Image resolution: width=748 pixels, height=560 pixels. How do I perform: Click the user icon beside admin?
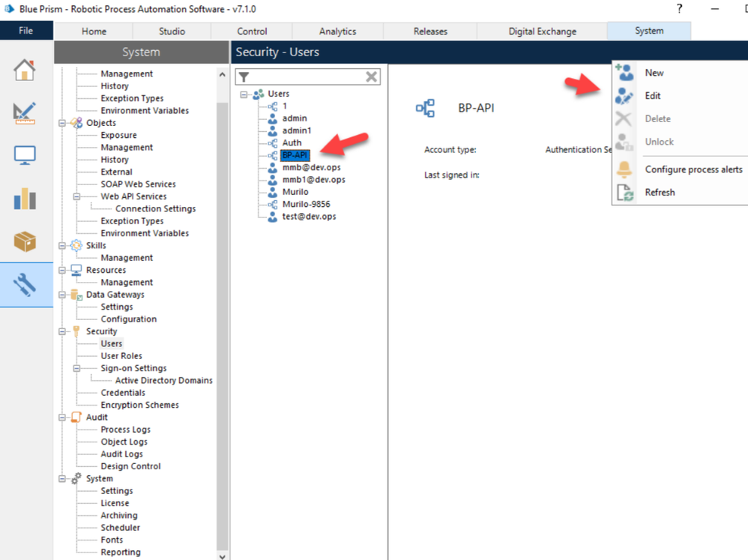[x=272, y=118]
